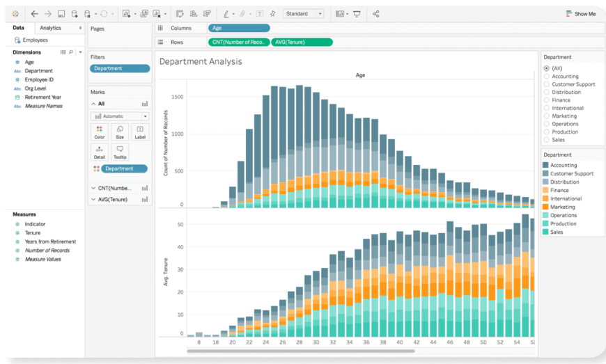The image size is (606, 364).
Task: Click the save icon in the toolbar
Action: point(61,14)
